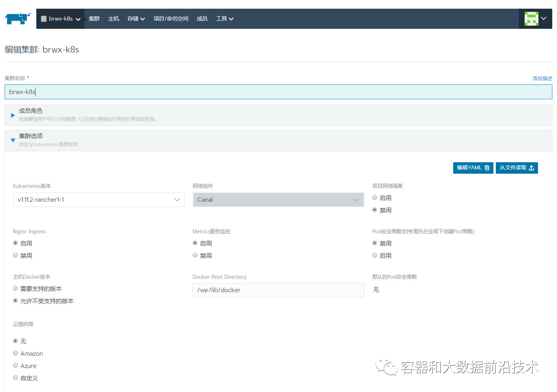
Task: Select 启用 for Nginx Ingress
Action: coord(15,243)
